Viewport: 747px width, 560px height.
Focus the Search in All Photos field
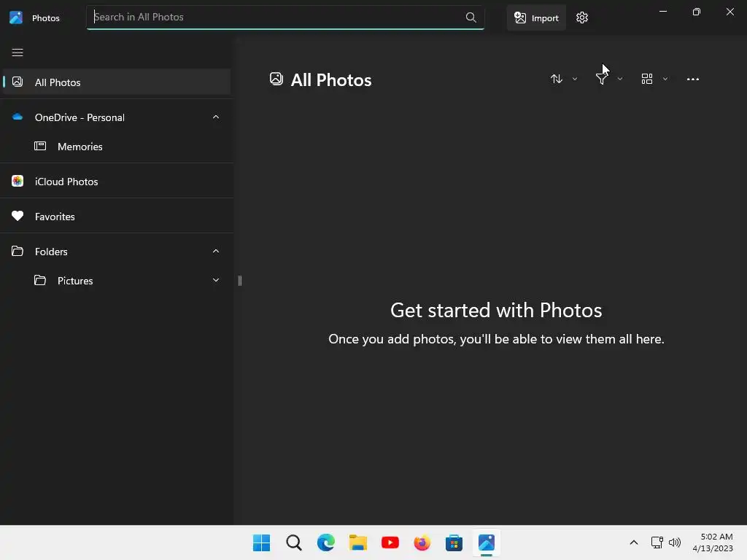pyautogui.click(x=277, y=17)
